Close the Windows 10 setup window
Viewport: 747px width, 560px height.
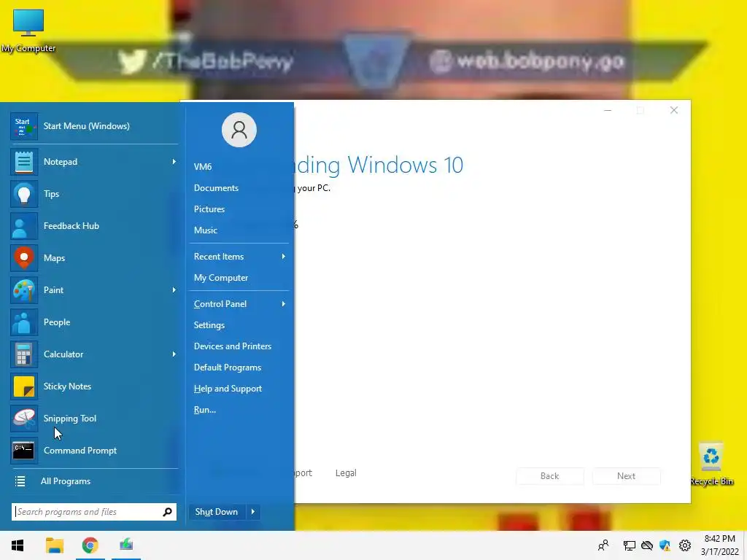pos(673,111)
